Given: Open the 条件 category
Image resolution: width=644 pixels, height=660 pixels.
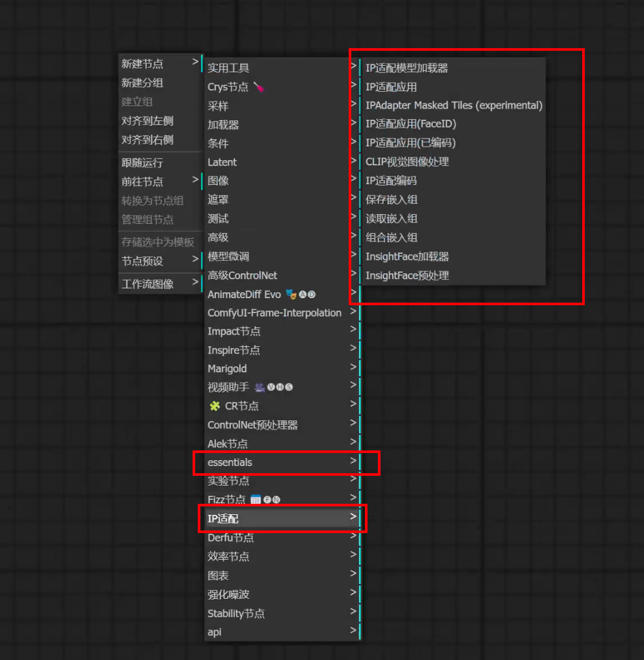Looking at the screenshot, I should 282,143.
